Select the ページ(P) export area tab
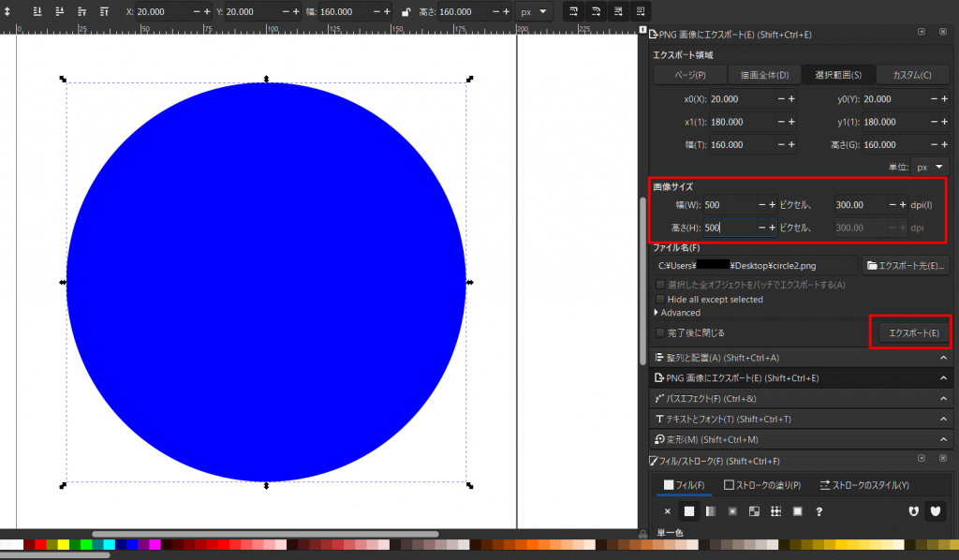This screenshot has height=560, width=959. click(x=688, y=75)
